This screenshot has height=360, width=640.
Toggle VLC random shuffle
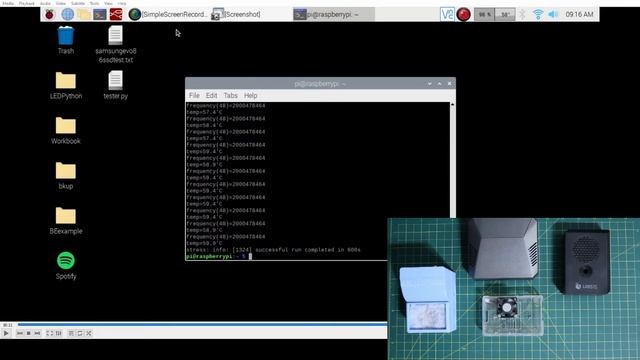point(89,333)
